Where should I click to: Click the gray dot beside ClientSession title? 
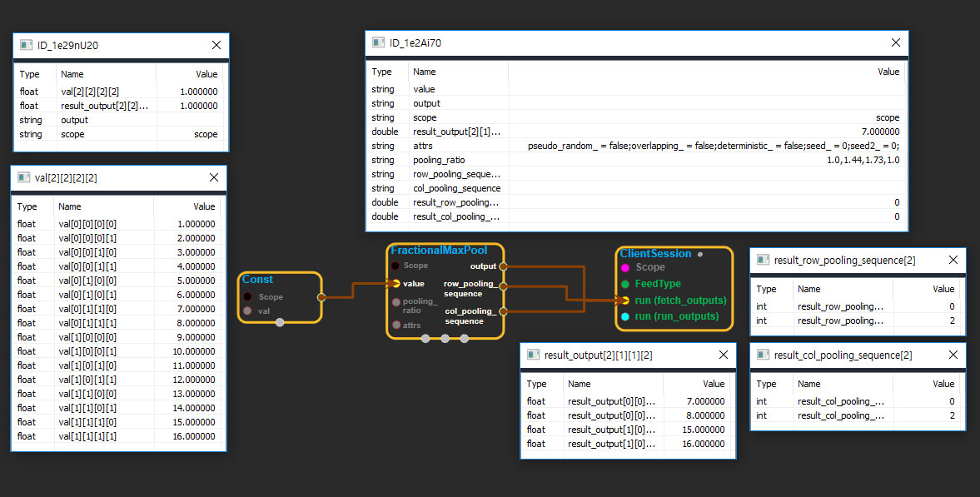click(x=699, y=254)
